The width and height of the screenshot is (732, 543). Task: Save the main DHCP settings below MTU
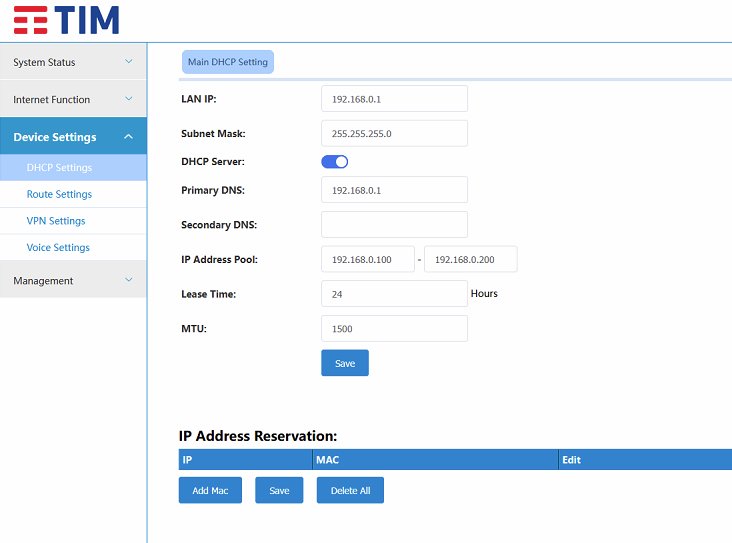pos(344,363)
